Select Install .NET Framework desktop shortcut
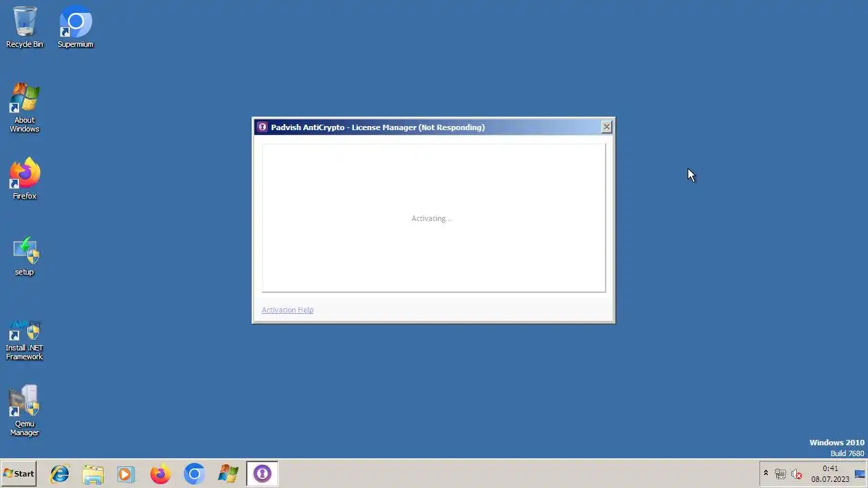 (24, 340)
